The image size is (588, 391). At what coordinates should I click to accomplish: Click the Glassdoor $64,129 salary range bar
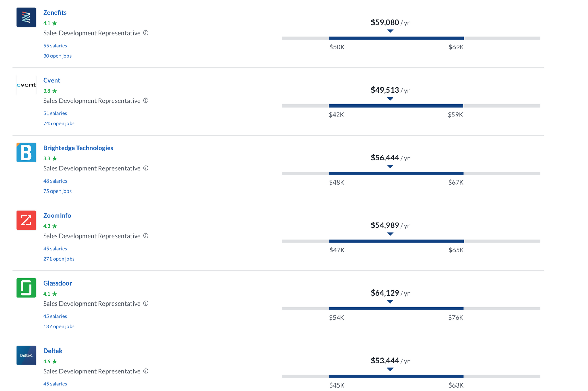coord(411,309)
